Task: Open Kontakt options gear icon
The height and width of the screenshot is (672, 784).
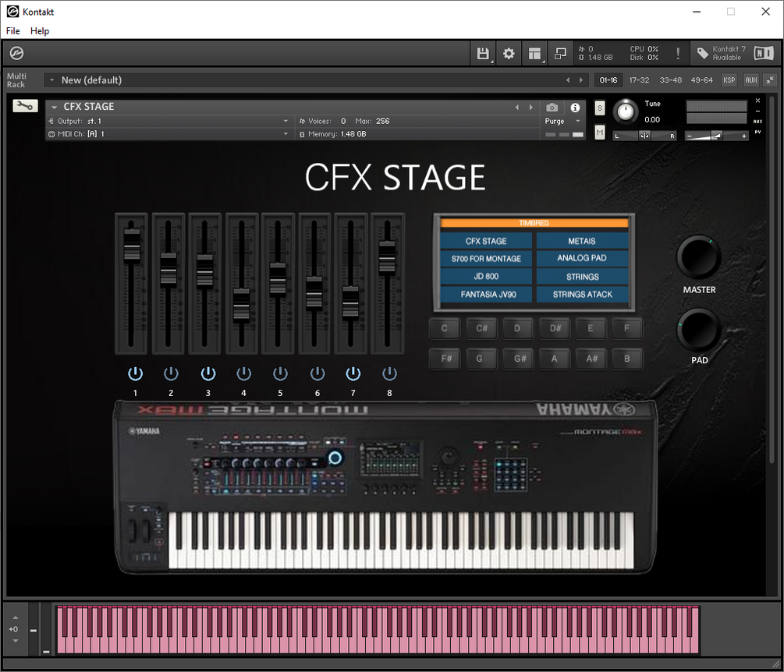Action: [x=509, y=54]
